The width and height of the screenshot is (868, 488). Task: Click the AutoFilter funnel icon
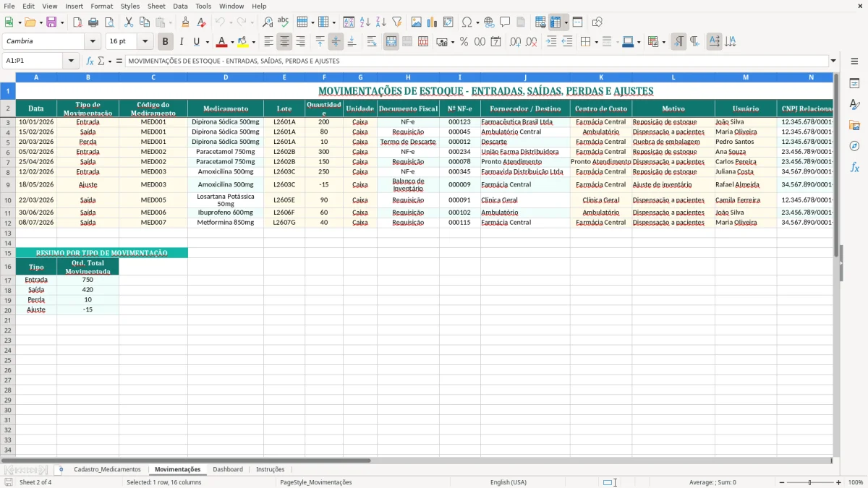click(x=396, y=22)
